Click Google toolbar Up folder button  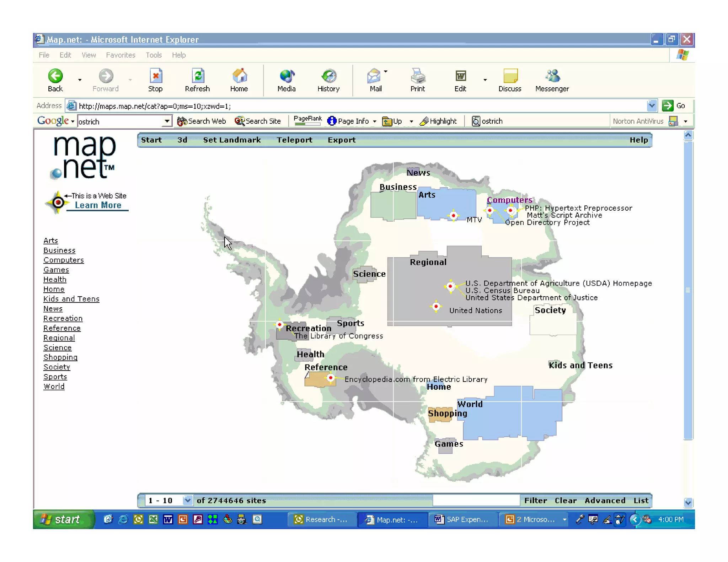pos(392,121)
